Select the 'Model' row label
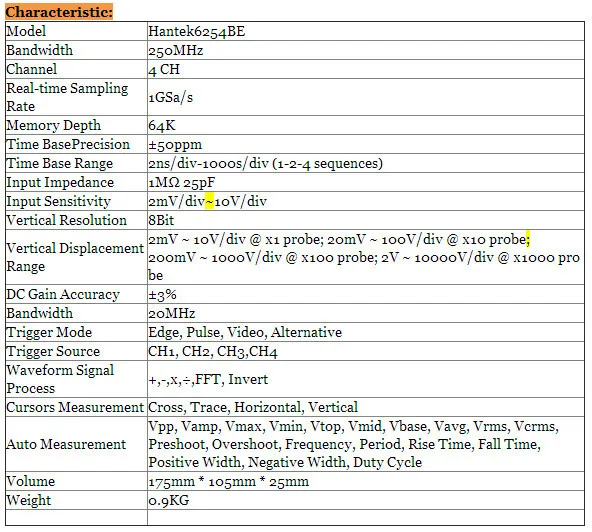Screen dimensions: 592x532 click(x=26, y=31)
